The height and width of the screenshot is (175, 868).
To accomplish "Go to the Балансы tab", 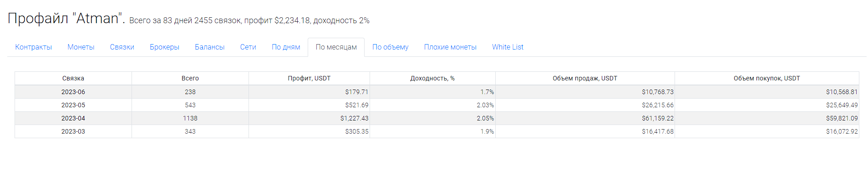I will pos(210,47).
